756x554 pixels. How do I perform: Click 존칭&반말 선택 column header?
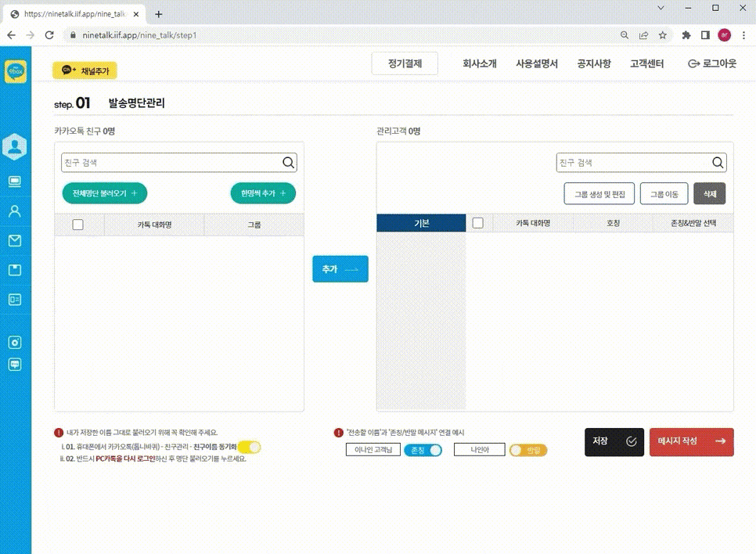693,223
